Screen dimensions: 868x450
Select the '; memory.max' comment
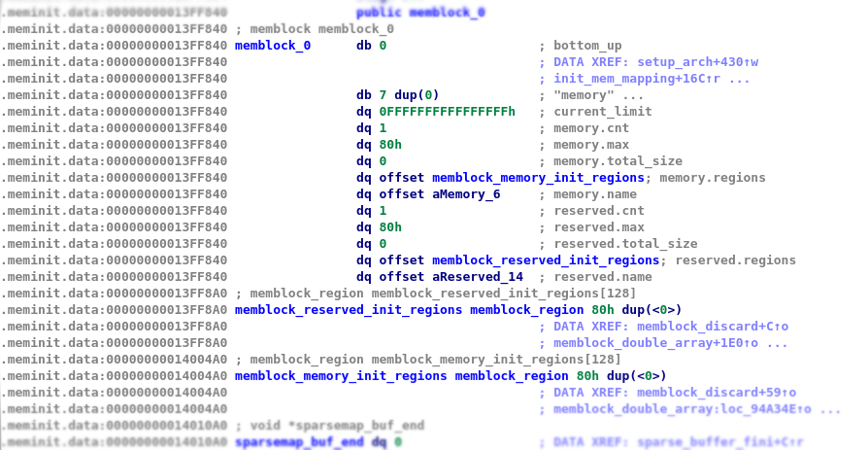coord(584,145)
